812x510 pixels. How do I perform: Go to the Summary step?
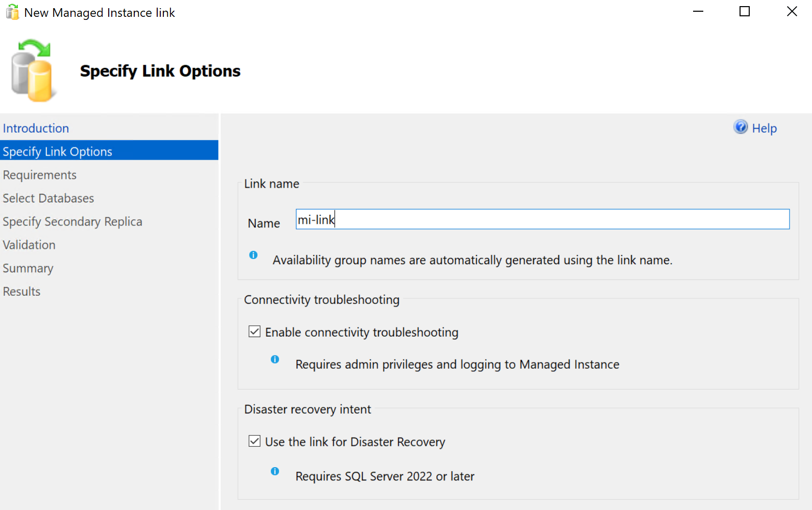point(28,268)
